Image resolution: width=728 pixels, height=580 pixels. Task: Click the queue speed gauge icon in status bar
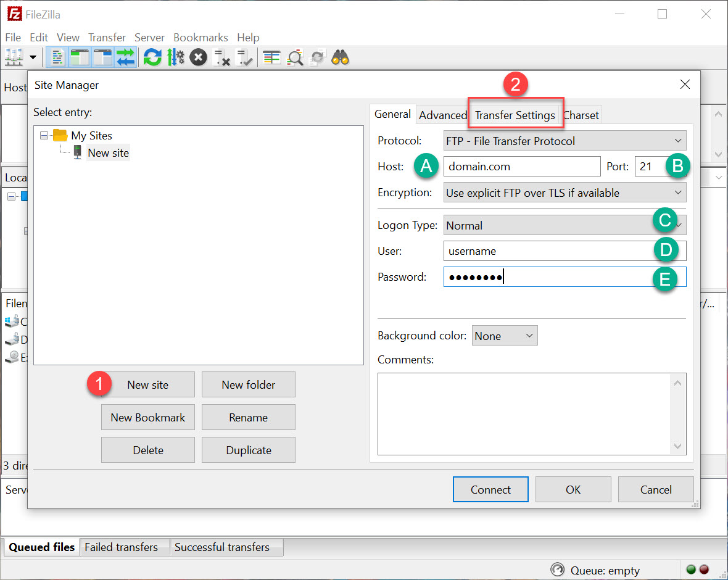(557, 570)
